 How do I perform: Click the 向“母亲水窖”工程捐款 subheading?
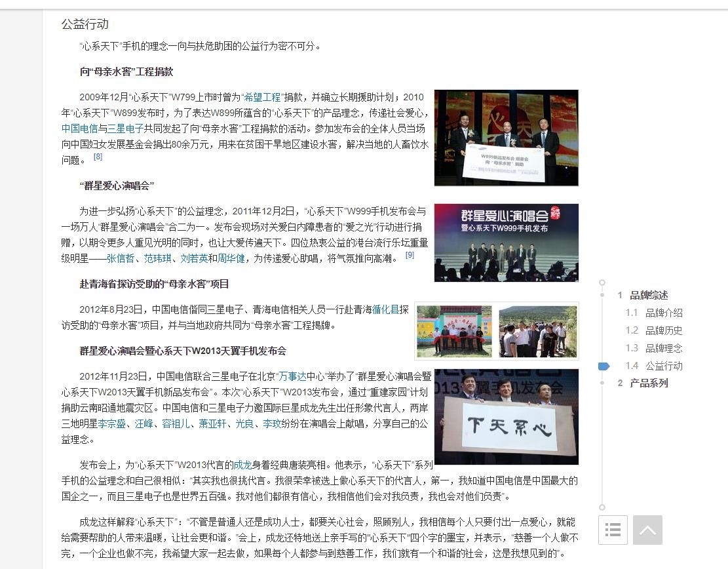[126, 71]
